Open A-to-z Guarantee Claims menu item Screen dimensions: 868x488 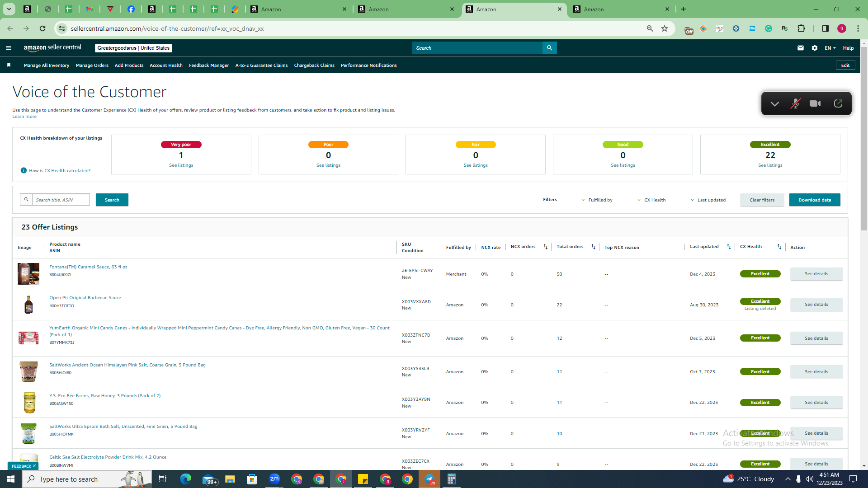coord(261,65)
